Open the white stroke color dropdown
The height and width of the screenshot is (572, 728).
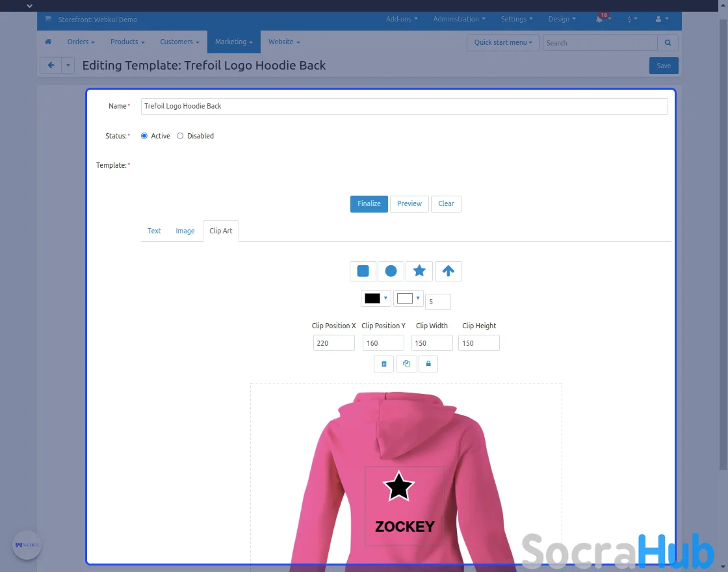(408, 298)
